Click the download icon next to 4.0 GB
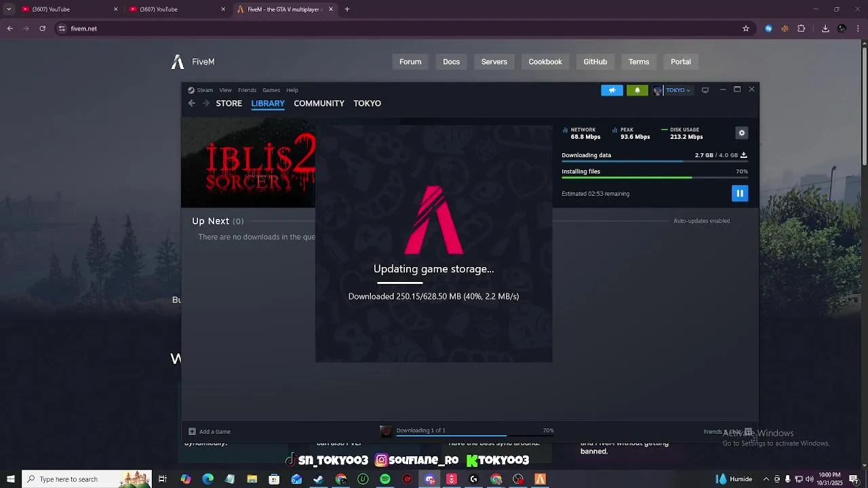868x488 pixels. click(x=744, y=155)
